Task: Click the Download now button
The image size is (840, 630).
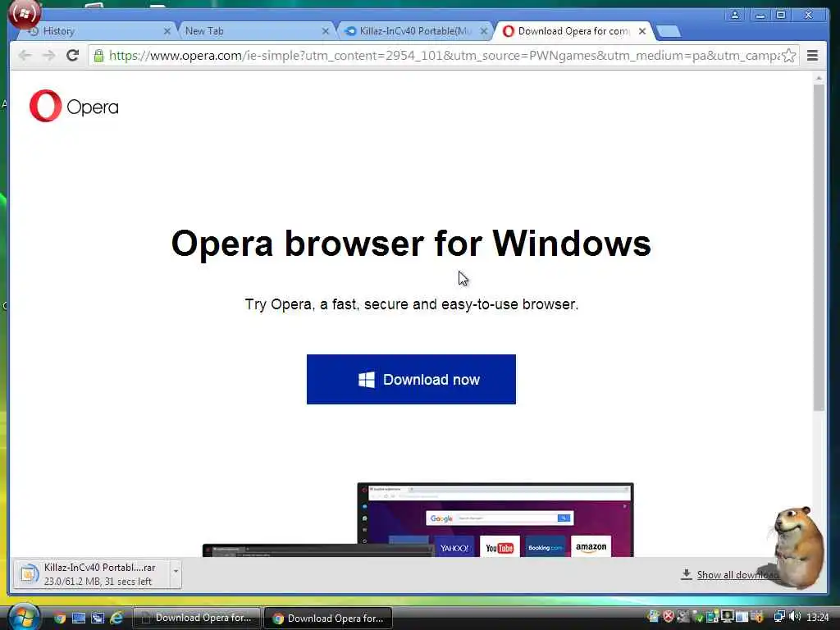Action: coord(411,379)
